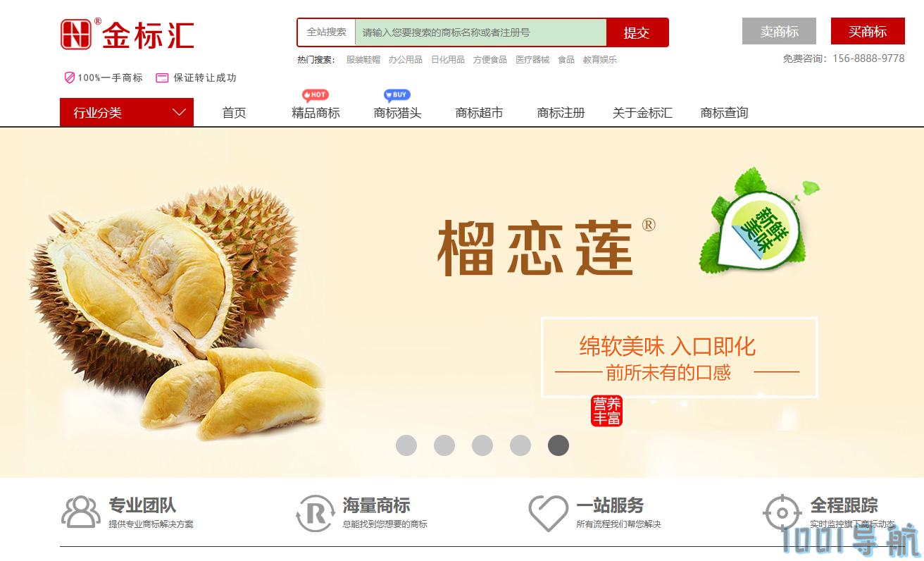
Task: Click the 医疗器械 hot search link
Action: tap(532, 60)
